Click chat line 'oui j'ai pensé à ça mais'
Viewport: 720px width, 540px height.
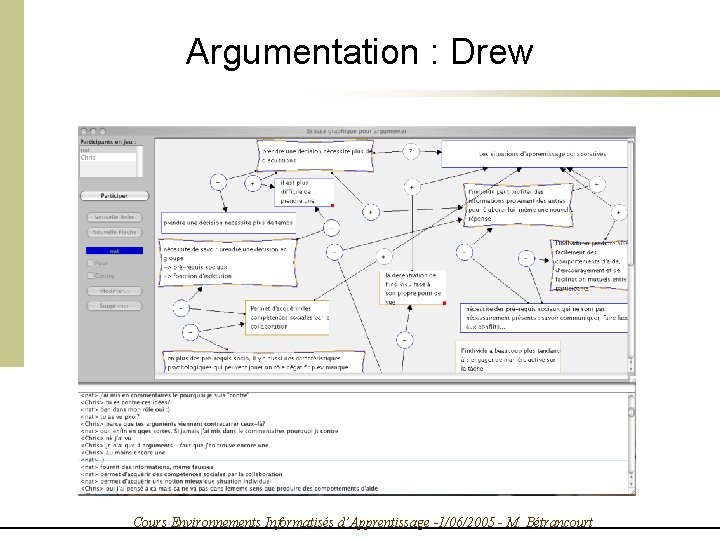point(229,489)
